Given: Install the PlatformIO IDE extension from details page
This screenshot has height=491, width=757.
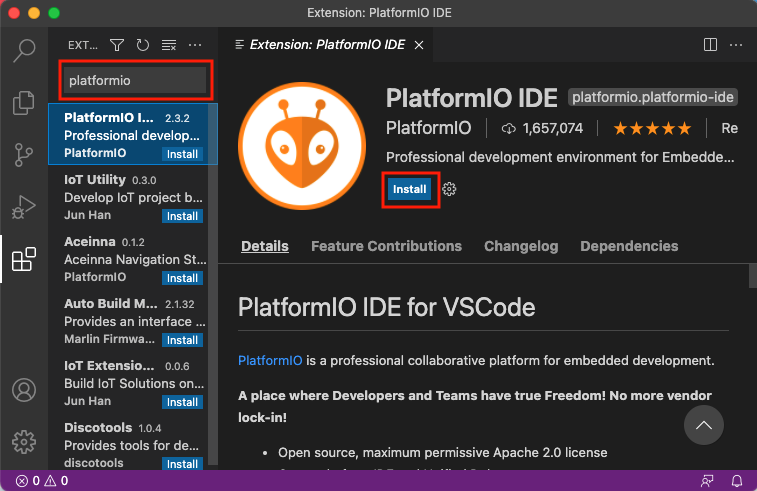Looking at the screenshot, I should [x=410, y=189].
